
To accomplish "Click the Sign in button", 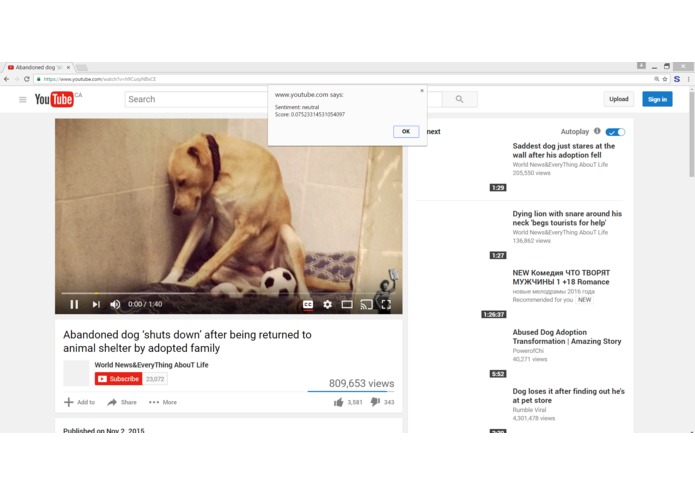I will pyautogui.click(x=657, y=99).
